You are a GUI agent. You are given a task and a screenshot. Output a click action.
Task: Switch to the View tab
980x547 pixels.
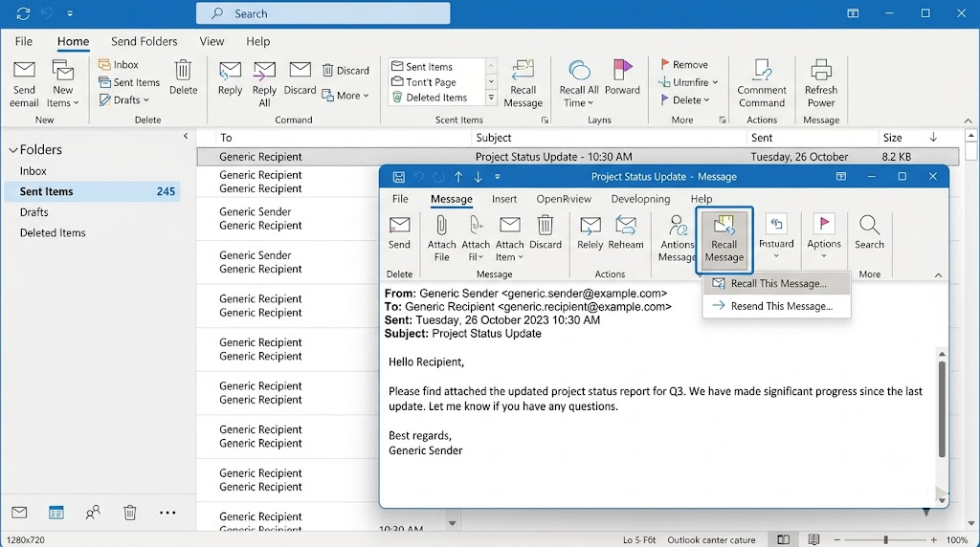(212, 41)
